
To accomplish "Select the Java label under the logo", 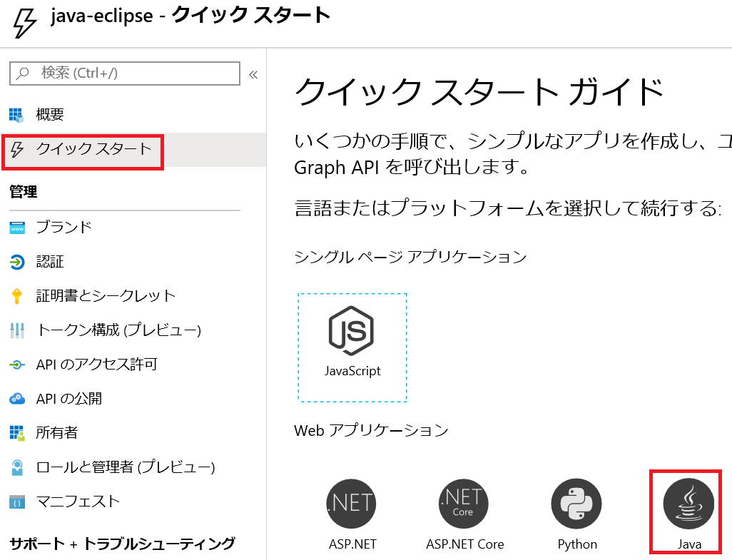I will 689,544.
